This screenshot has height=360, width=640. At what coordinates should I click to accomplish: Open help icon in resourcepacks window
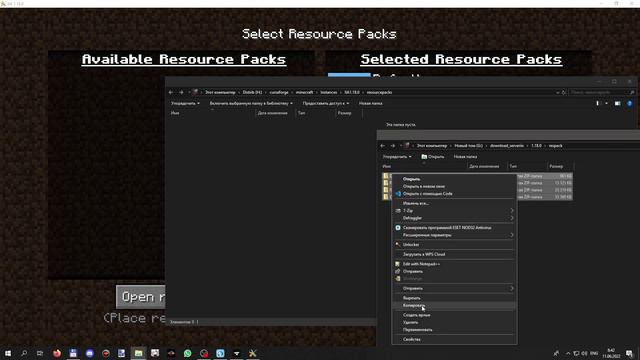click(629, 104)
